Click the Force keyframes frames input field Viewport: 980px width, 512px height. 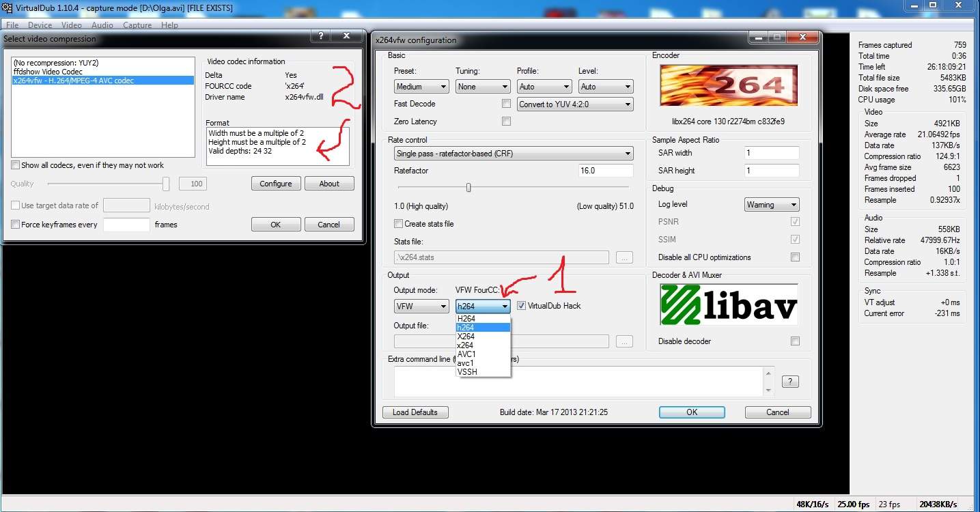(x=126, y=225)
